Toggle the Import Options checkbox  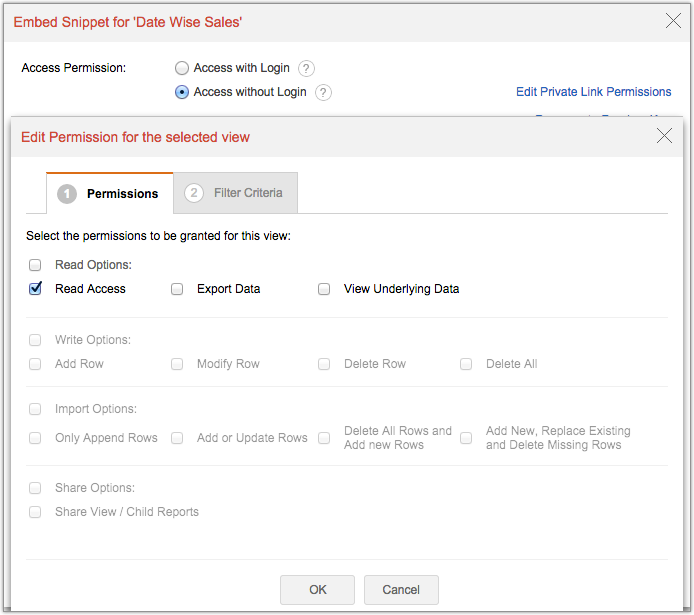(35, 410)
